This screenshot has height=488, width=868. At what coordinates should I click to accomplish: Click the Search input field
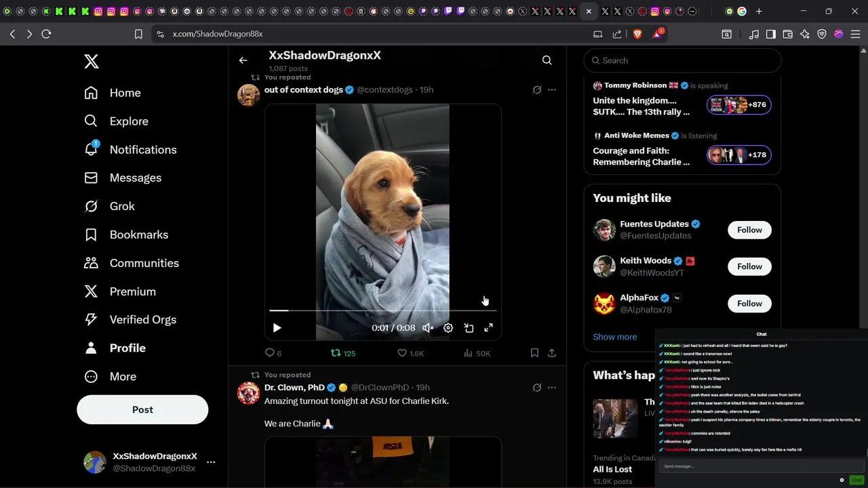point(683,60)
